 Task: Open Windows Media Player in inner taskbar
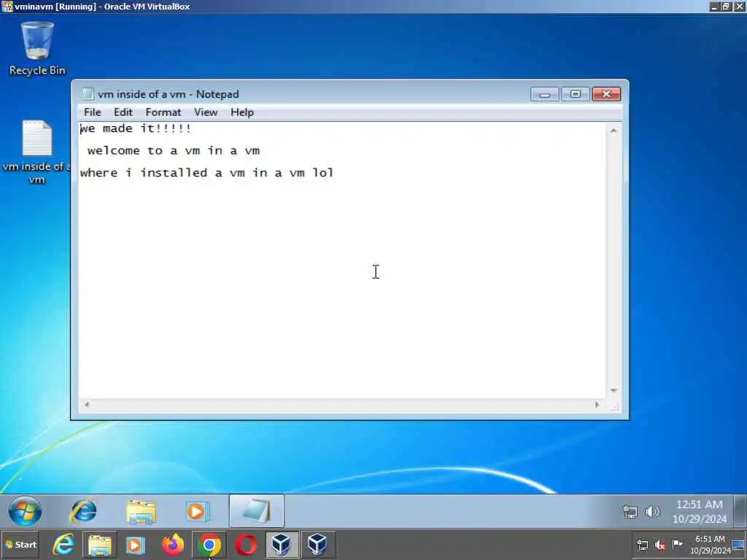[197, 511]
